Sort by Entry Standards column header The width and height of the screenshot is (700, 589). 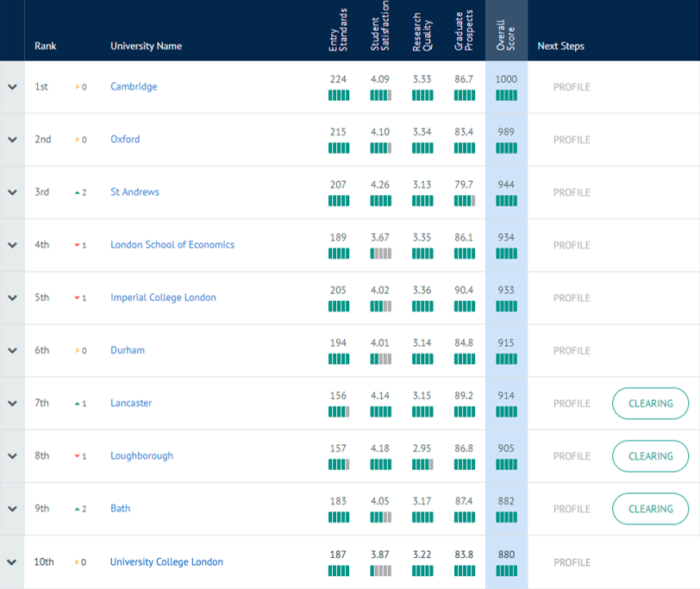338,30
